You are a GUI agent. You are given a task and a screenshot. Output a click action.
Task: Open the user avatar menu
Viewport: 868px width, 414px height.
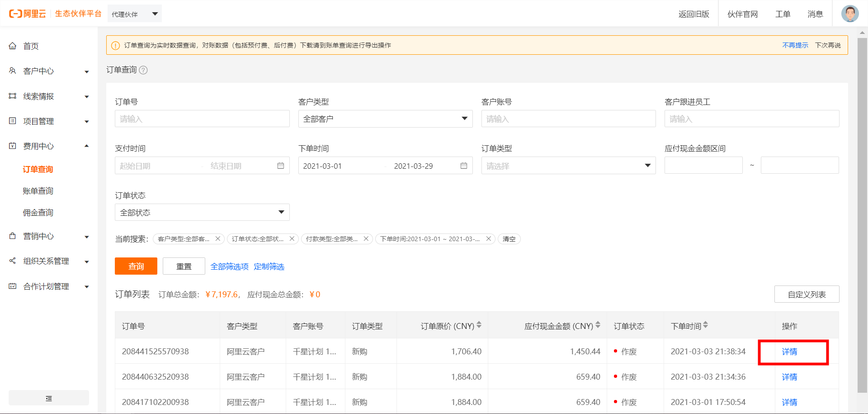point(850,14)
